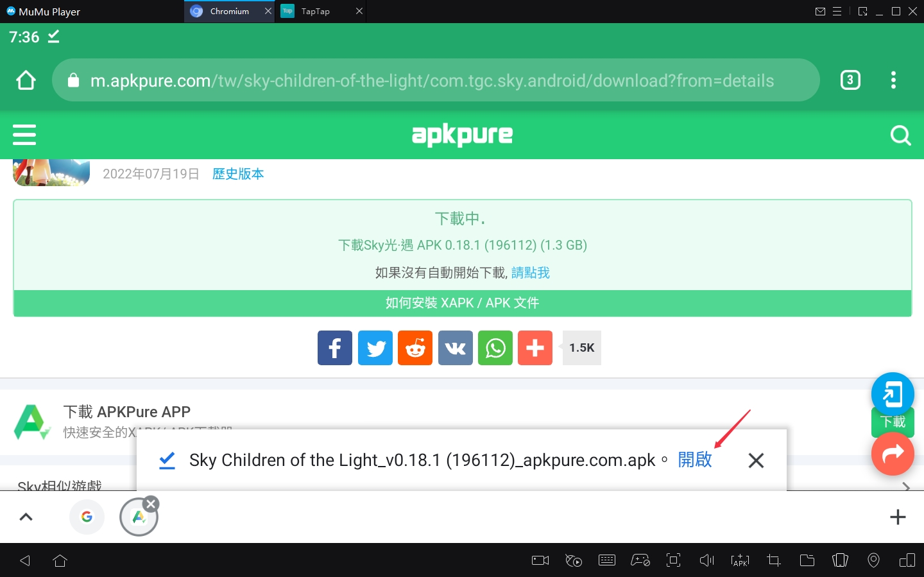Share the page on Twitter
The image size is (924, 577).
click(x=375, y=348)
